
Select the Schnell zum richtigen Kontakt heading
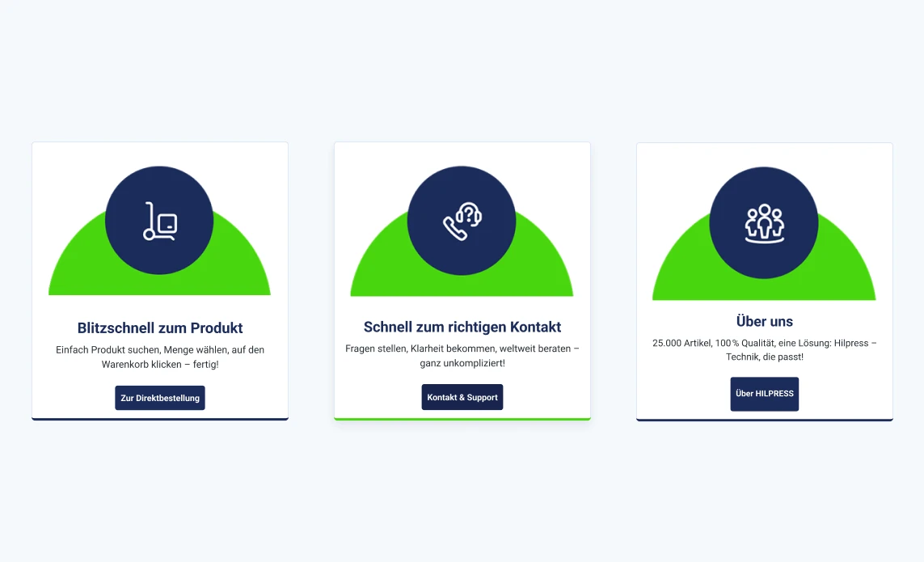pos(462,327)
